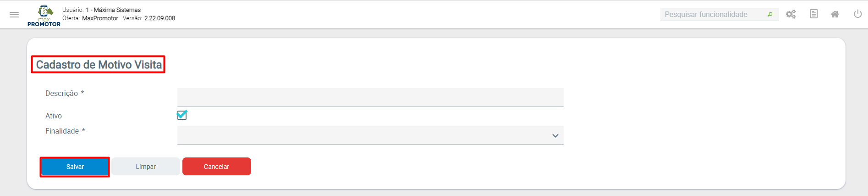Open the document list icon
The width and height of the screenshot is (868, 196).
pos(813,14)
